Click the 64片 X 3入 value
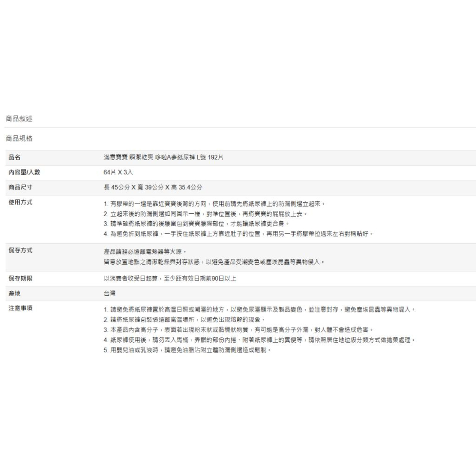 115,172
